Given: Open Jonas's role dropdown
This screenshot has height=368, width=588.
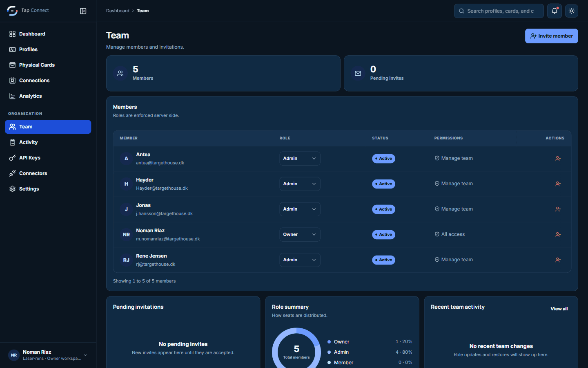Looking at the screenshot, I should [x=300, y=209].
